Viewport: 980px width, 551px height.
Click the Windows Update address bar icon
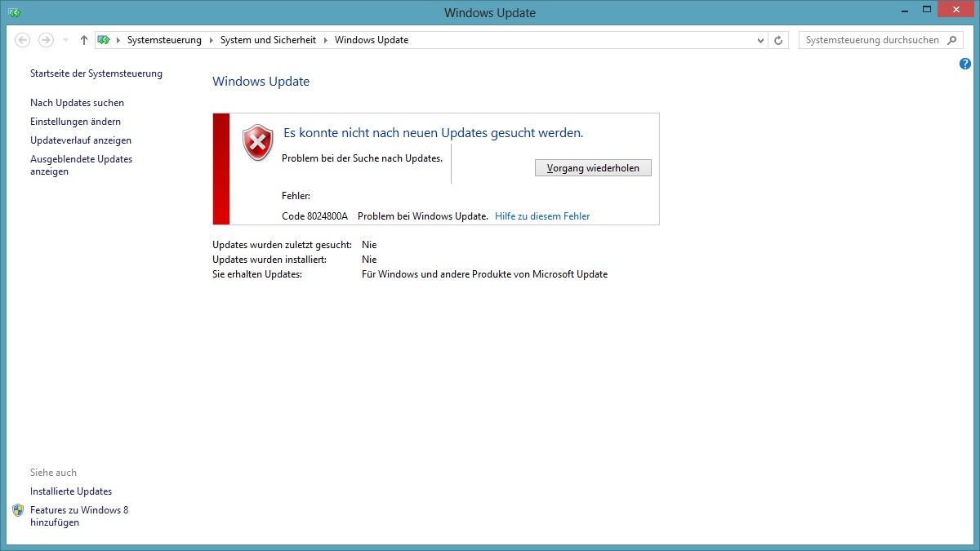coord(104,40)
